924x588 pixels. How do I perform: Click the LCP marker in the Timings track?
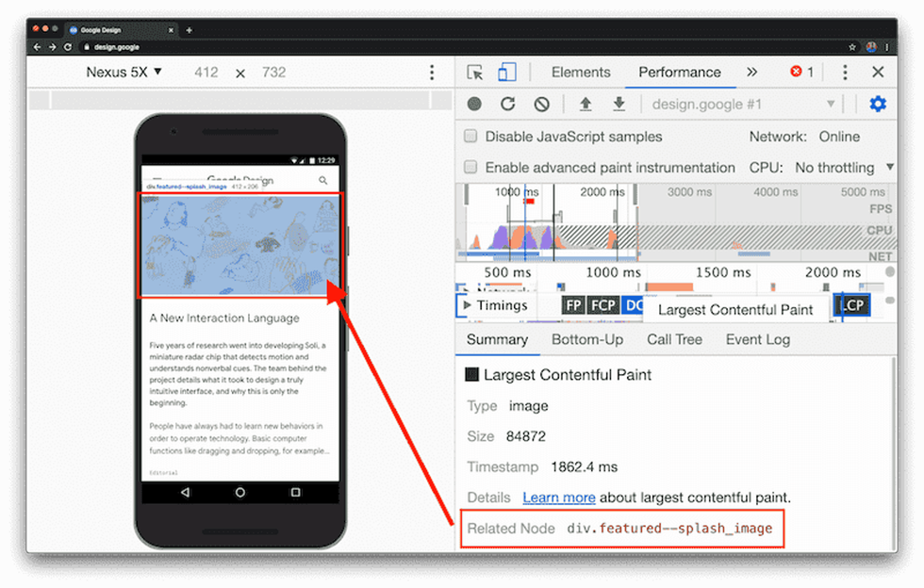click(x=851, y=304)
